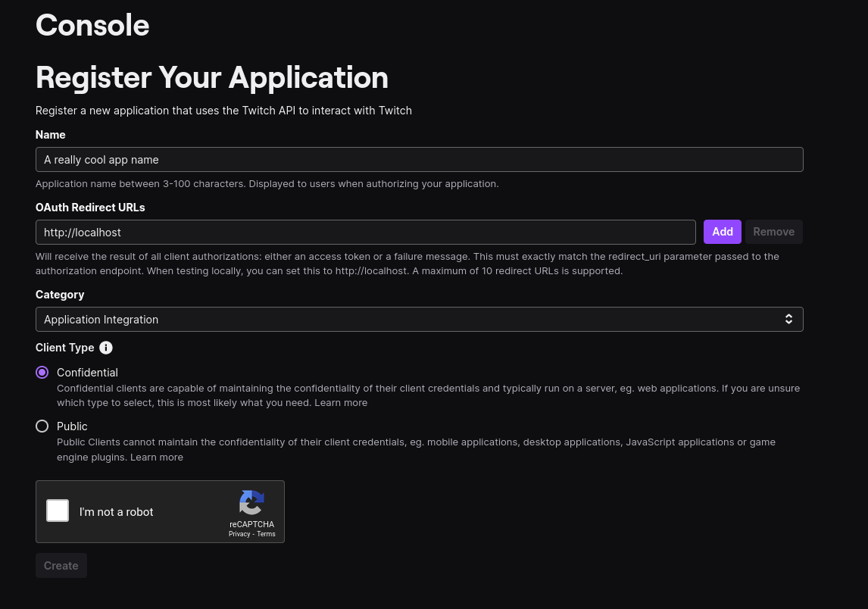The width and height of the screenshot is (868, 609).
Task: Click the Category label
Action: (60, 295)
